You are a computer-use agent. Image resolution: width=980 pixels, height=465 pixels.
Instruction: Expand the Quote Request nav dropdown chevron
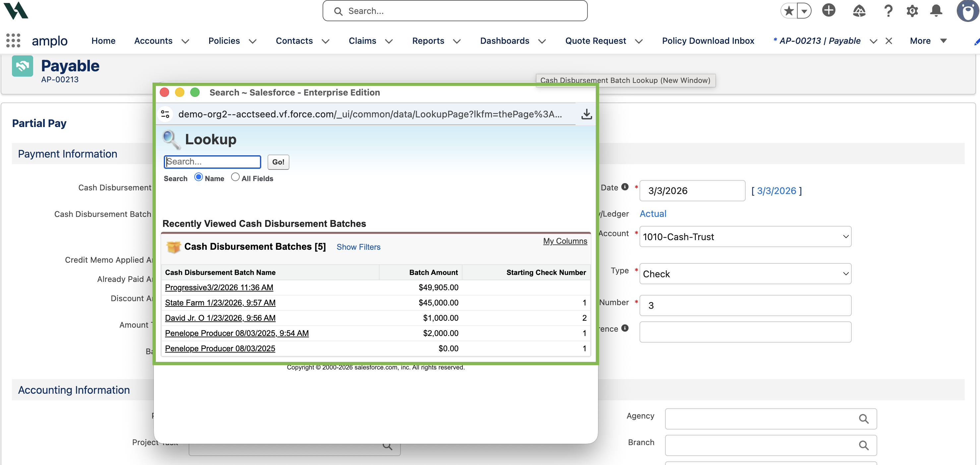(639, 41)
